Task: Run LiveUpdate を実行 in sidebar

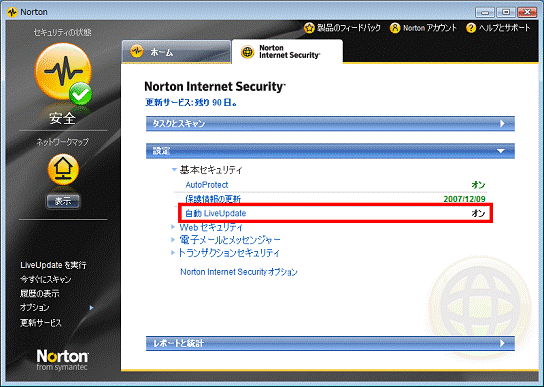Action: (53, 265)
